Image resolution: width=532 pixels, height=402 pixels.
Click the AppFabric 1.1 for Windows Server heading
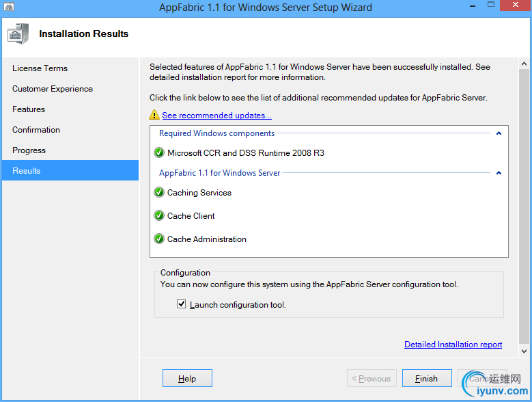pyautogui.click(x=219, y=173)
